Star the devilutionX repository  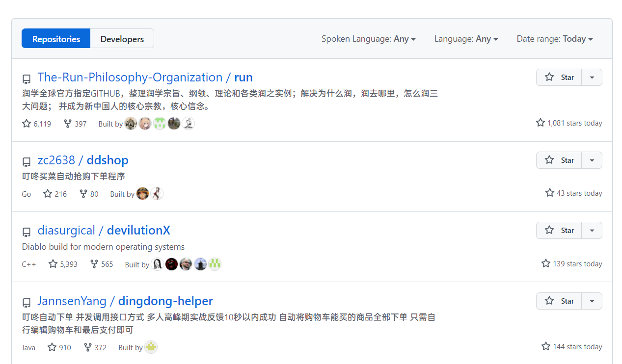point(559,231)
